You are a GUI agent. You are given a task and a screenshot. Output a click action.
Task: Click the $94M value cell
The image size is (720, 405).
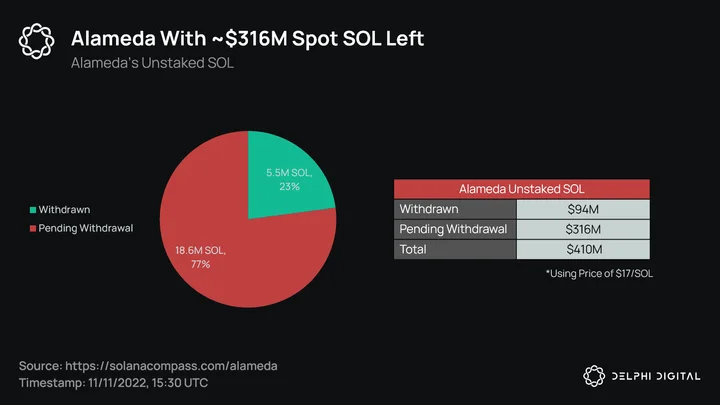[x=583, y=209]
